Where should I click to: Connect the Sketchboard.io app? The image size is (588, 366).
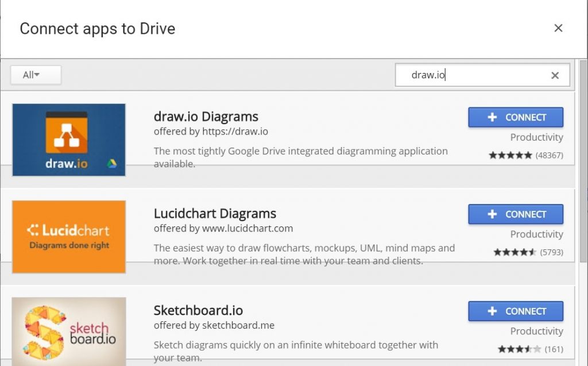[516, 311]
